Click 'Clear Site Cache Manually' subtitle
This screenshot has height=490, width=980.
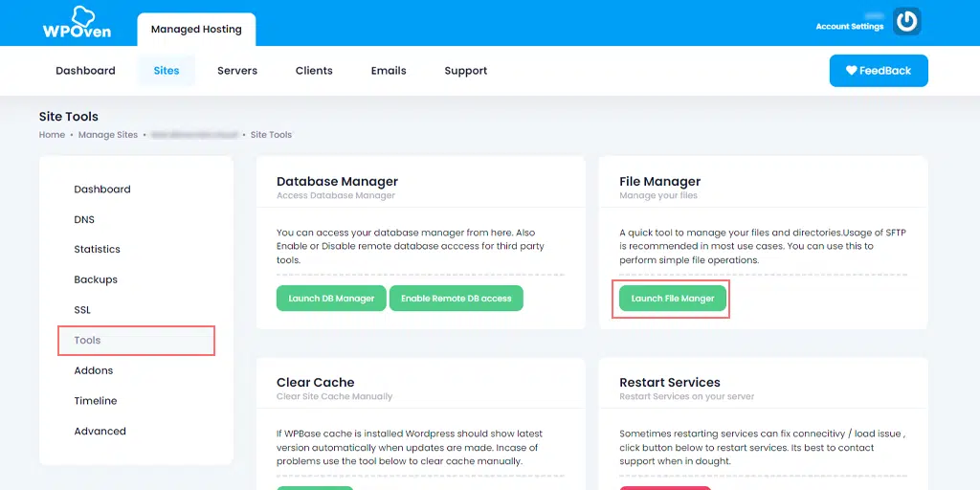tap(334, 396)
